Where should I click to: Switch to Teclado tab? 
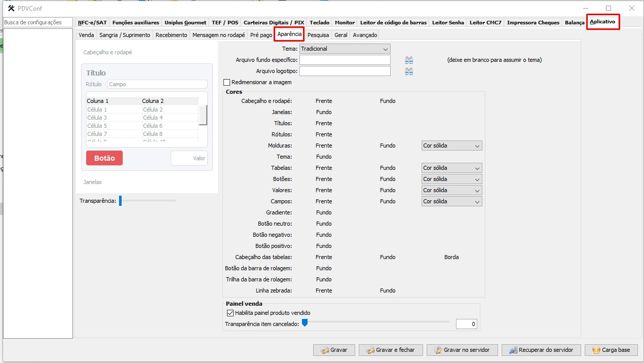pos(319,22)
